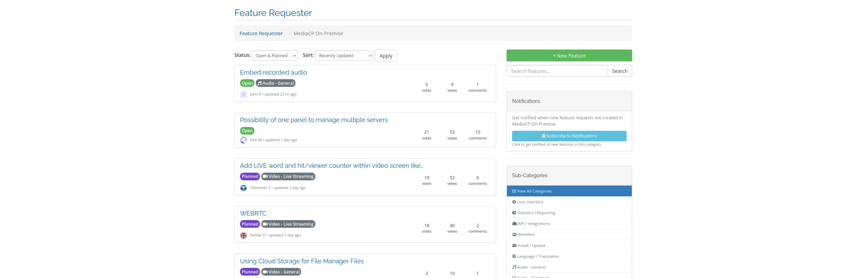Open Statistics / Reporting sub-category
The width and height of the screenshot is (868, 278).
[536, 213]
